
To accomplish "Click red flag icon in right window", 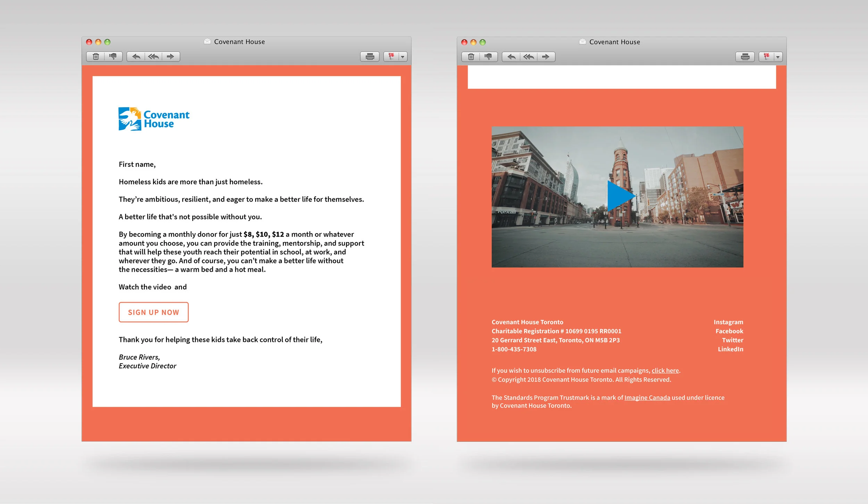I will (x=767, y=57).
